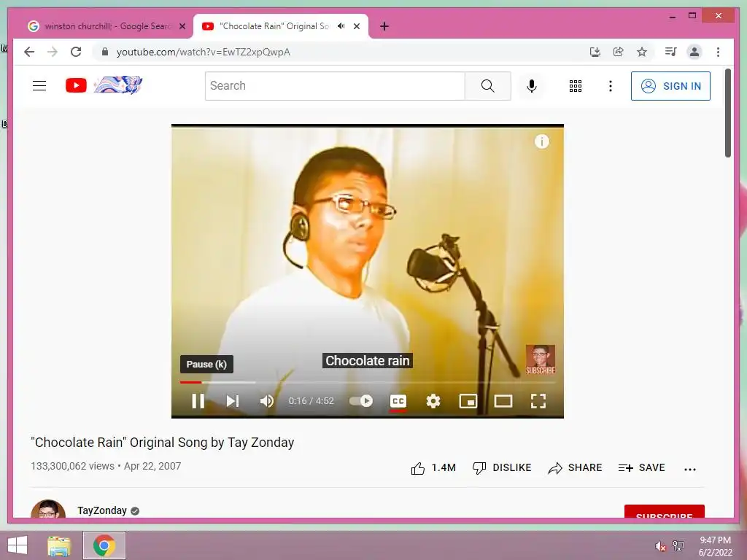This screenshot has width=747, height=560.
Task: Click the 0:16 / 4:52 time display
Action: [311, 401]
